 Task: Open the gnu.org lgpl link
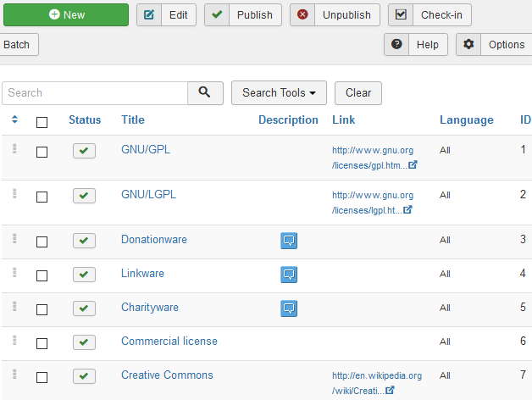pos(373,203)
